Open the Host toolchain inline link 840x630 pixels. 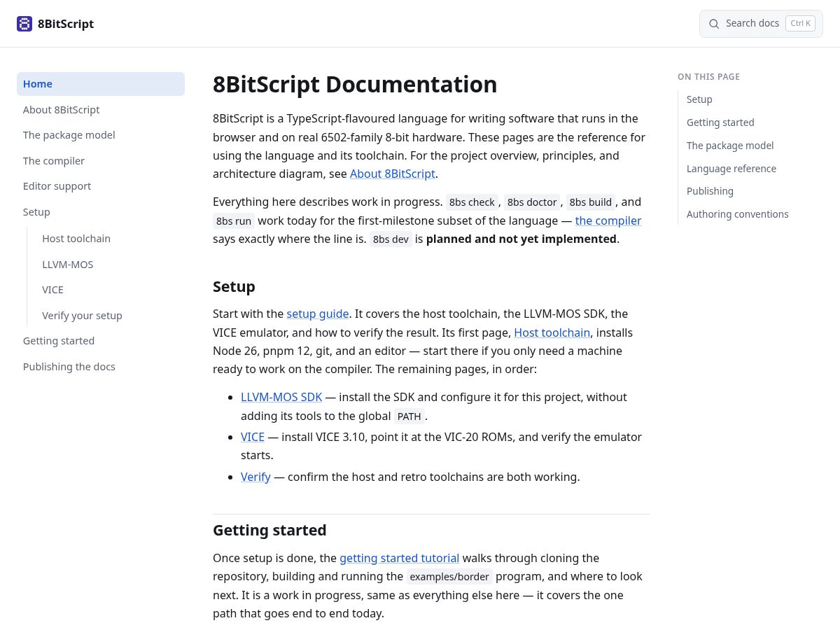pos(552,332)
